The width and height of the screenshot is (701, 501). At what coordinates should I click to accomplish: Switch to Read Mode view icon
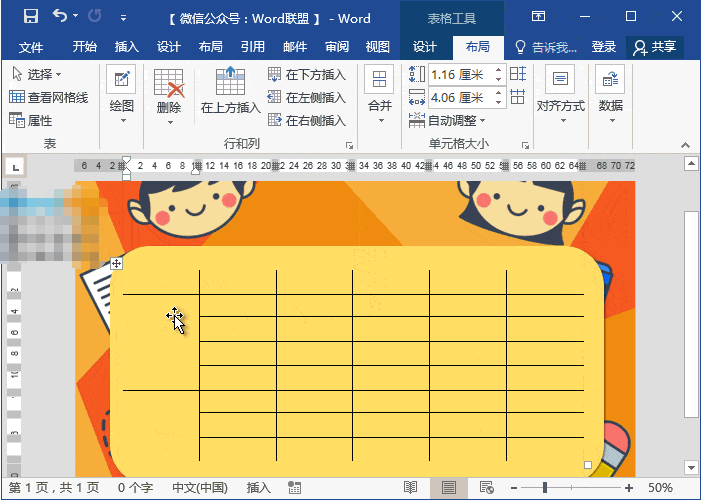pos(410,488)
